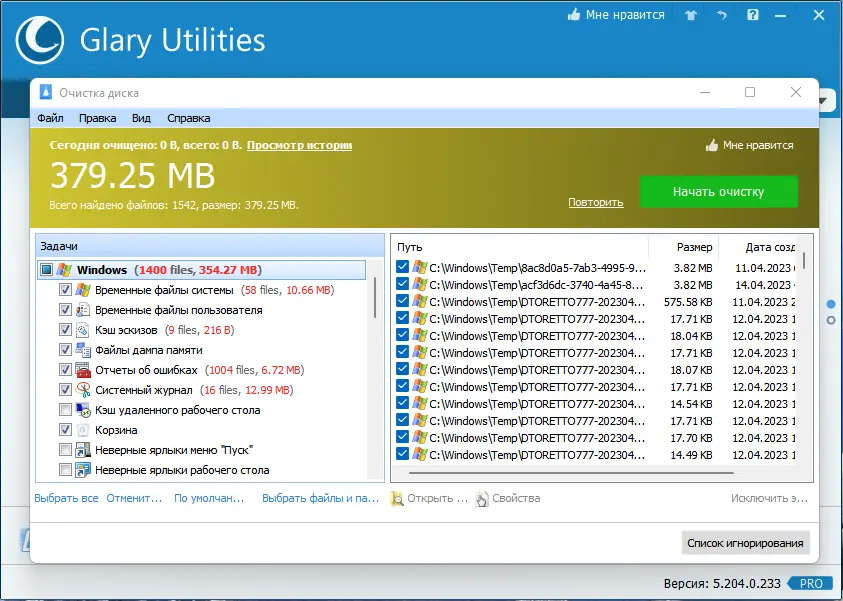Click the Кэш удаленного рабочего стола icon
Image resolution: width=843 pixels, height=601 pixels.
83,410
